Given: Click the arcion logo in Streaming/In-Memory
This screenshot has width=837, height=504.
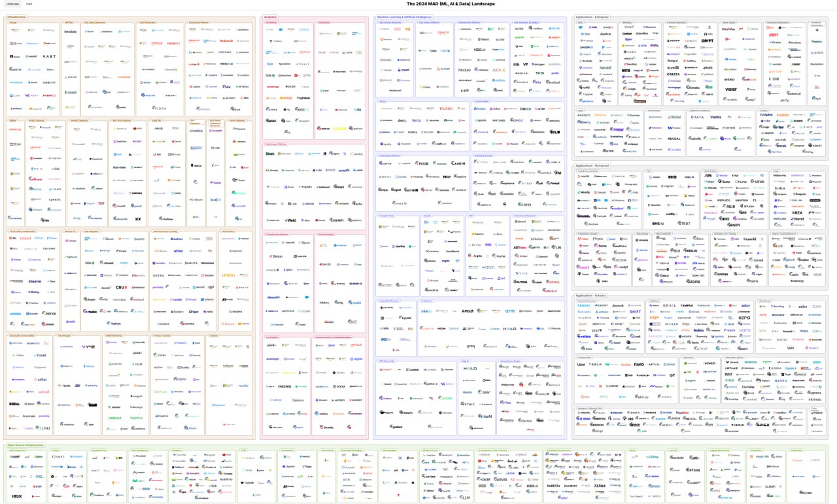Looking at the screenshot, I should tap(229, 98).
